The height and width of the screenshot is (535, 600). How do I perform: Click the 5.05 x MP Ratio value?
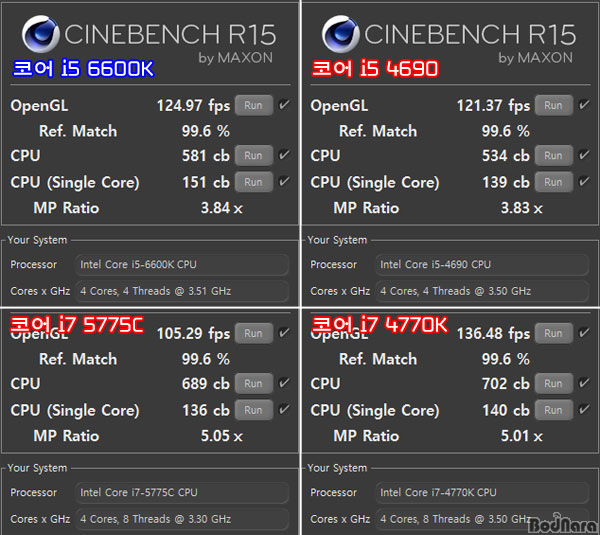click(222, 436)
